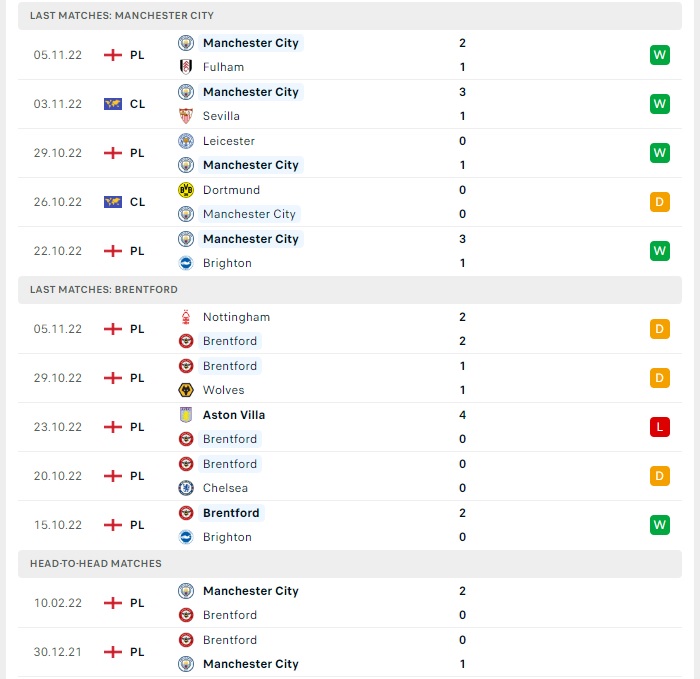Click the Wolves club crest icon
This screenshot has width=700, height=679.
click(185, 390)
